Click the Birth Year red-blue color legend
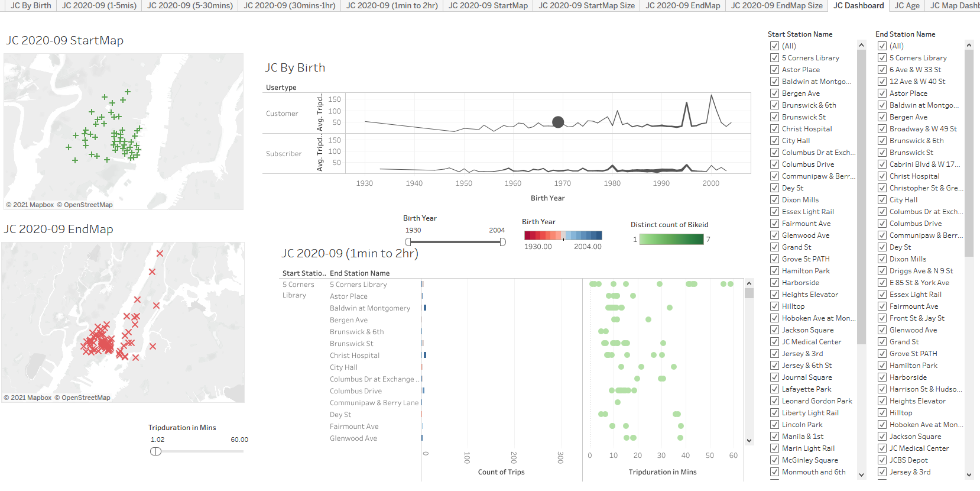 pyautogui.click(x=563, y=235)
